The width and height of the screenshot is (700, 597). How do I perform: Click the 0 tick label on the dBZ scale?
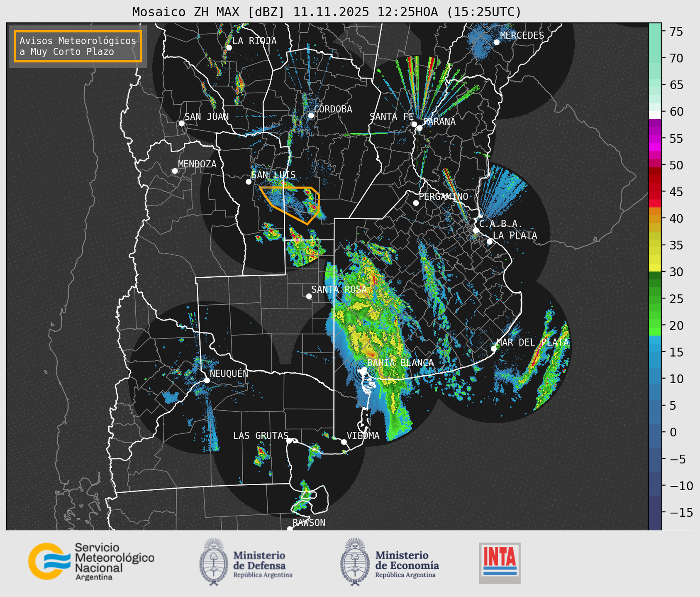673,432
